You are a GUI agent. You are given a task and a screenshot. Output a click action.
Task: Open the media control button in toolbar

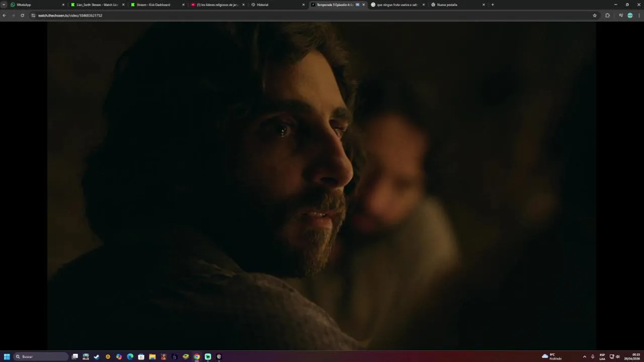tap(621, 16)
